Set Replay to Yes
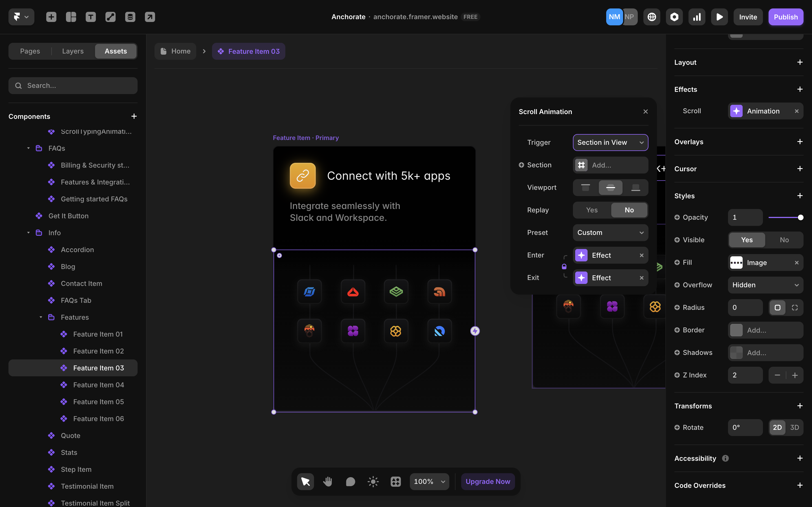The height and width of the screenshot is (507, 812). [592, 210]
